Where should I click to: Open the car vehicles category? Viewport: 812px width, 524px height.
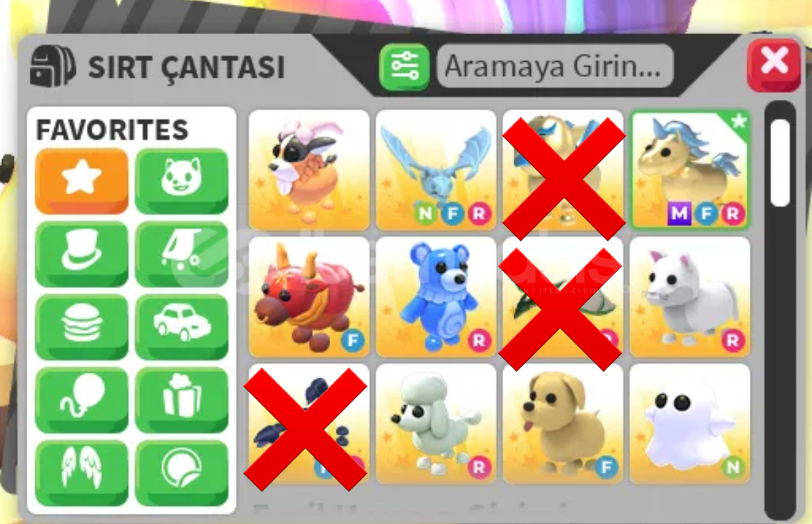point(182,327)
